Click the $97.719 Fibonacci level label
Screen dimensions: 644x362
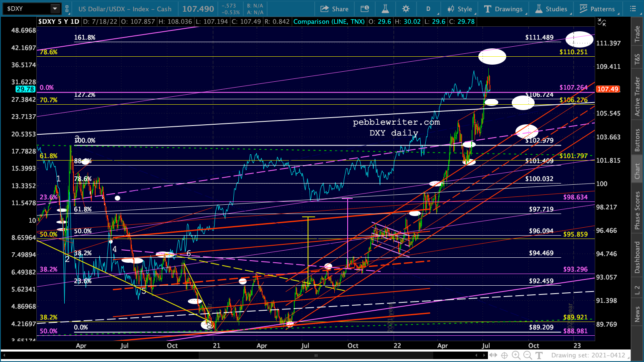(541, 209)
